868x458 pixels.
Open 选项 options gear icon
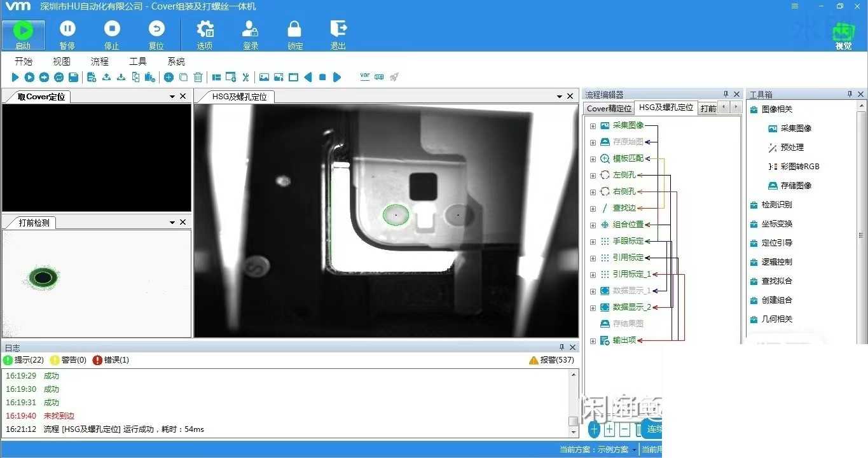[x=205, y=29]
